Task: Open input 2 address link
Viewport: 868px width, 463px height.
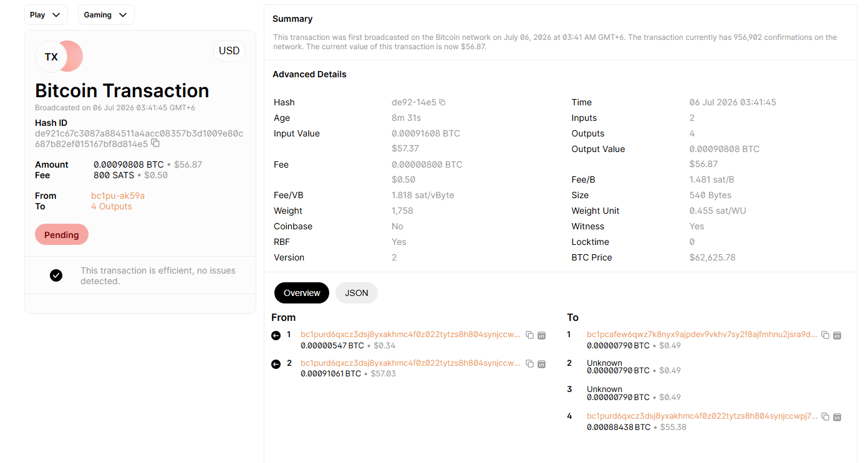Action: (x=410, y=363)
